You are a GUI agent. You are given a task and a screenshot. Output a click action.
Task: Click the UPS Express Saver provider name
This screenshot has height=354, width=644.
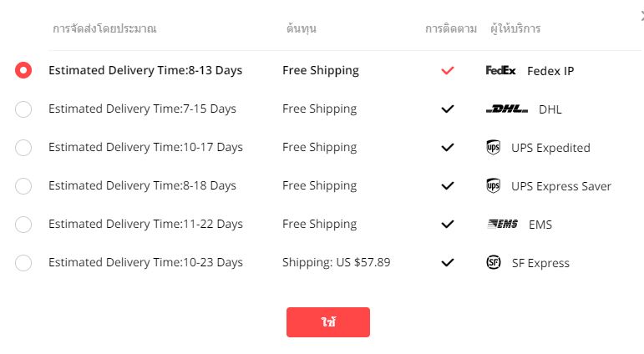point(561,186)
